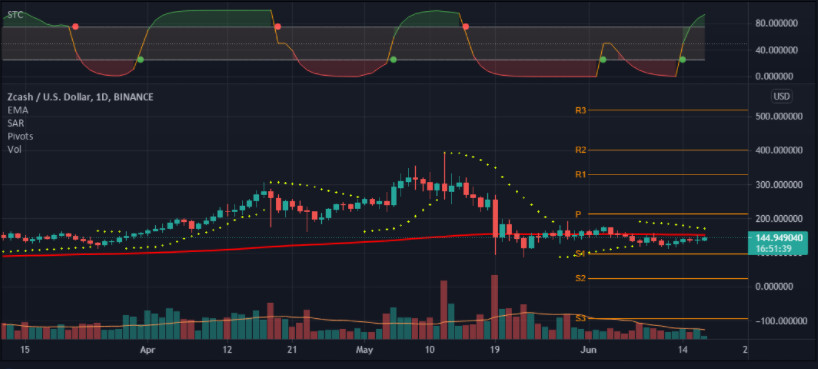Click the R2 pivot level label
Image resolution: width=818 pixels, height=369 pixels.
click(x=581, y=150)
